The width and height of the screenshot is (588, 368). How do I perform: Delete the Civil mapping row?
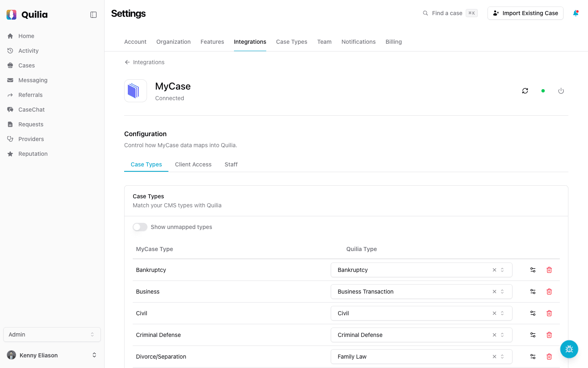[549, 313]
